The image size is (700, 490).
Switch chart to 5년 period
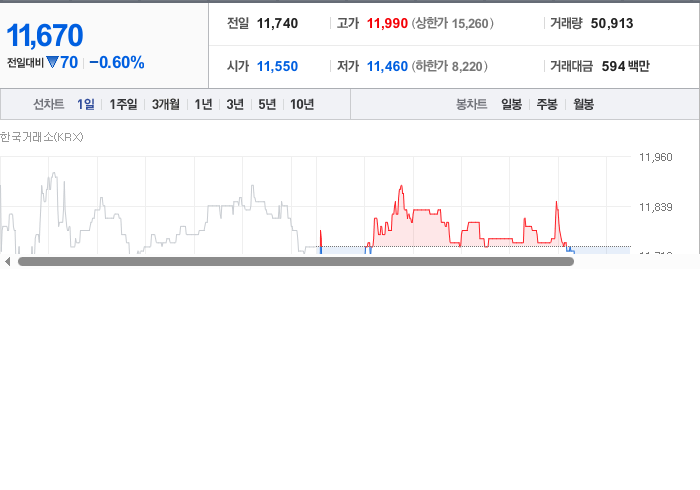point(267,104)
